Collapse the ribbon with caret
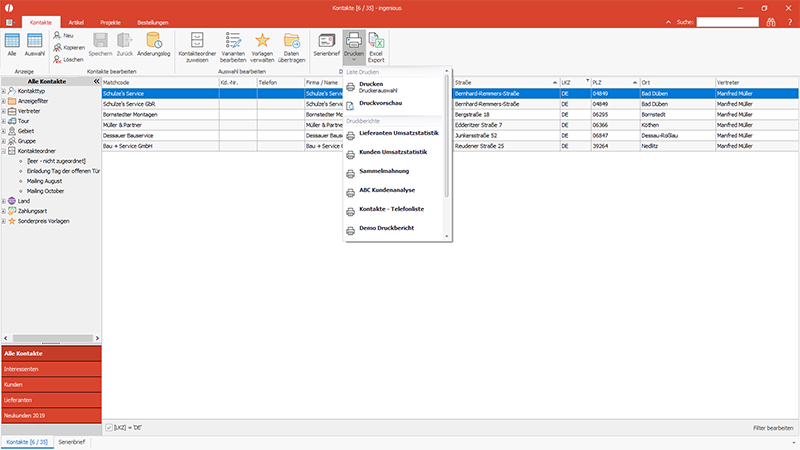 click(x=668, y=22)
